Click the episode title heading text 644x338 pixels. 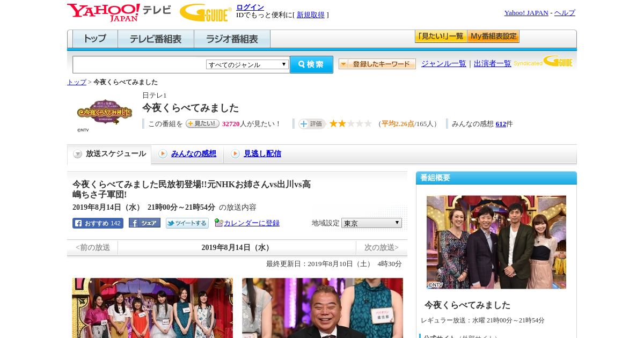[192, 189]
